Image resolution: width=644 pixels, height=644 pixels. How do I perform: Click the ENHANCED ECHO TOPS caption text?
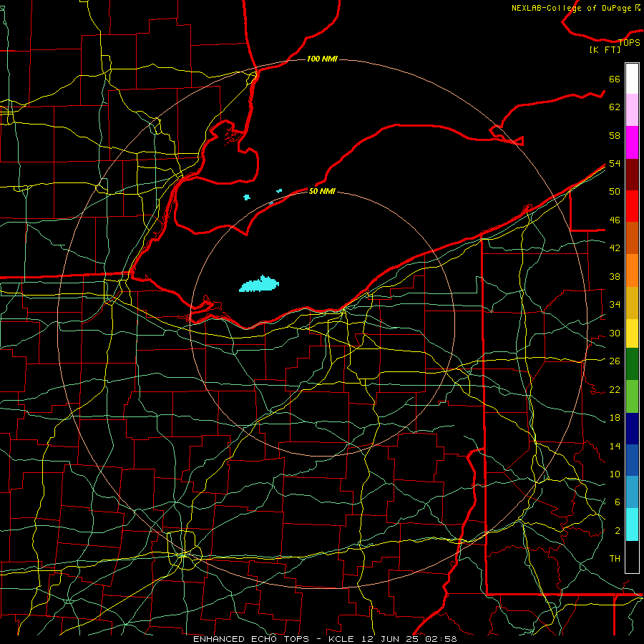point(325,639)
